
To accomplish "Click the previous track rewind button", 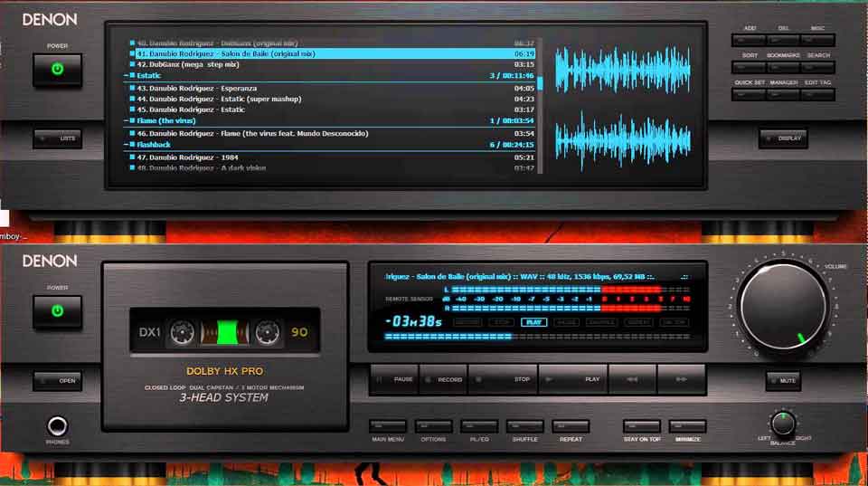I will coord(632,379).
